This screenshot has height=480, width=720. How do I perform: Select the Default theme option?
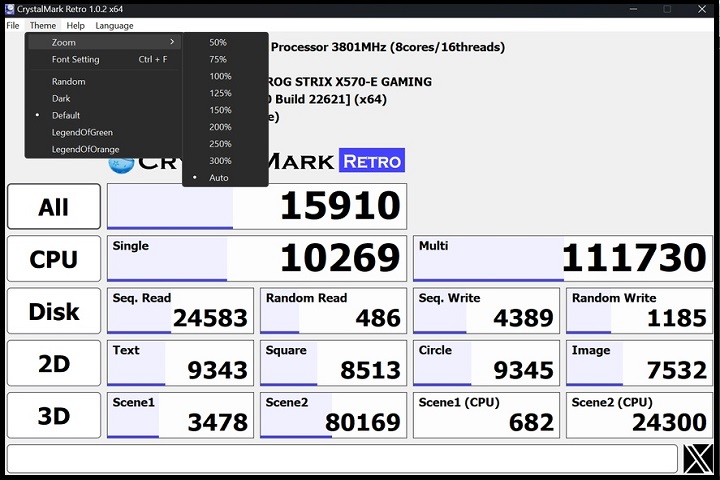tap(66, 115)
